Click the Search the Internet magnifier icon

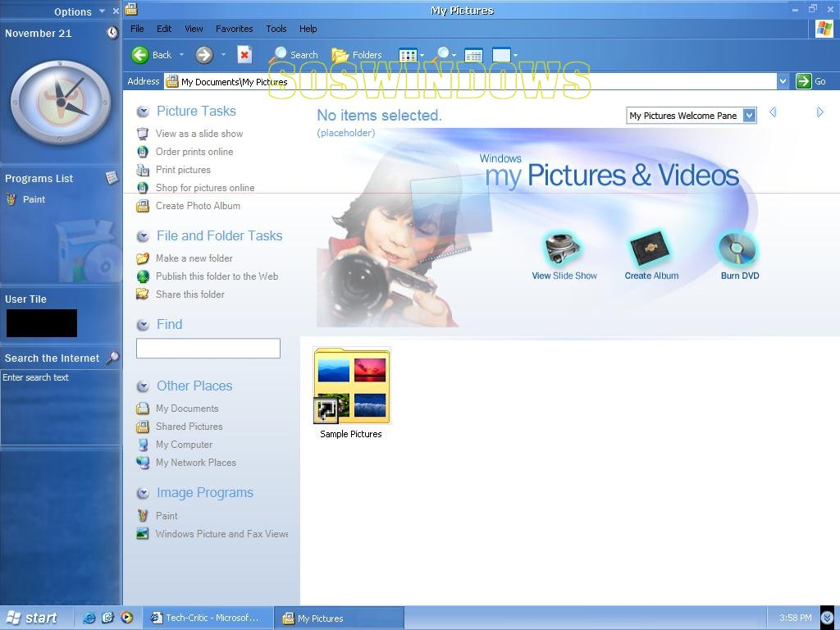[x=112, y=358]
